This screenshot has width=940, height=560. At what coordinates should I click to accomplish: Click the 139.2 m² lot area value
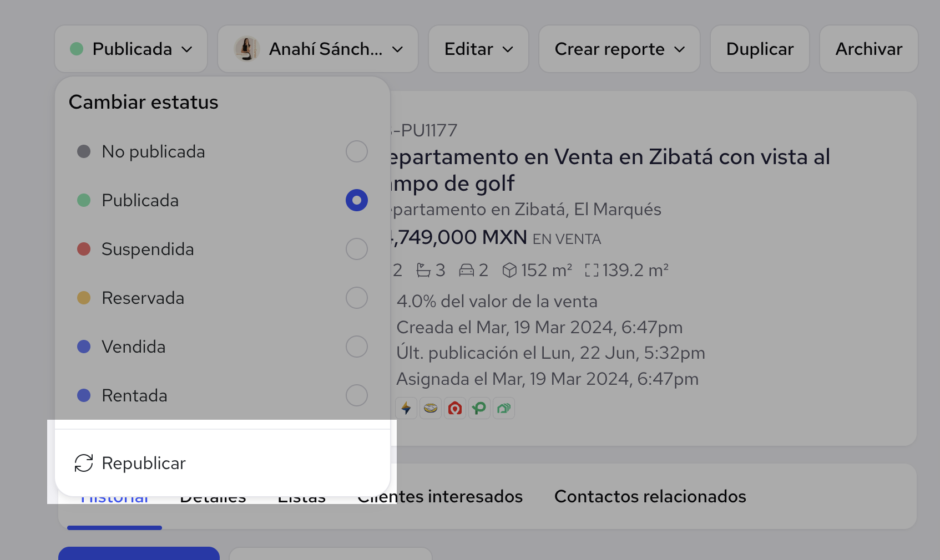pyautogui.click(x=635, y=270)
